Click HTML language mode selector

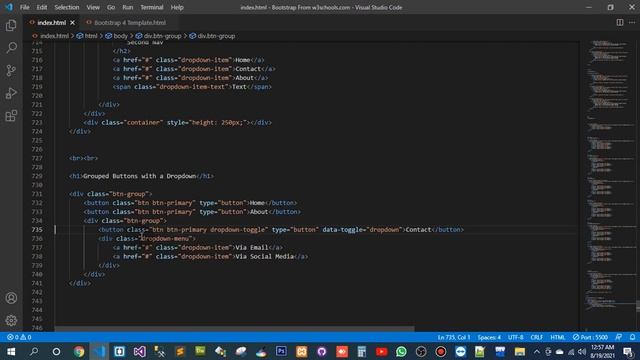point(558,337)
